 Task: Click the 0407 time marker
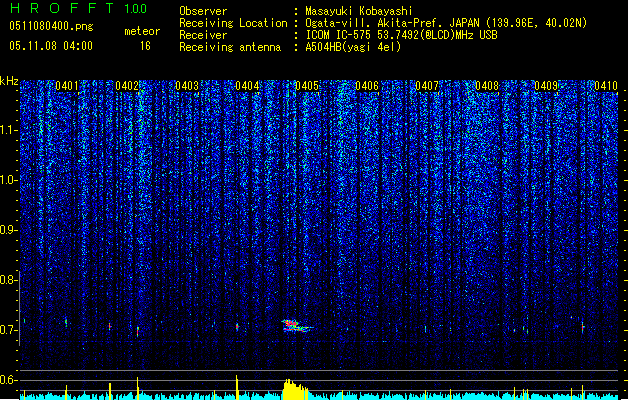click(427, 86)
